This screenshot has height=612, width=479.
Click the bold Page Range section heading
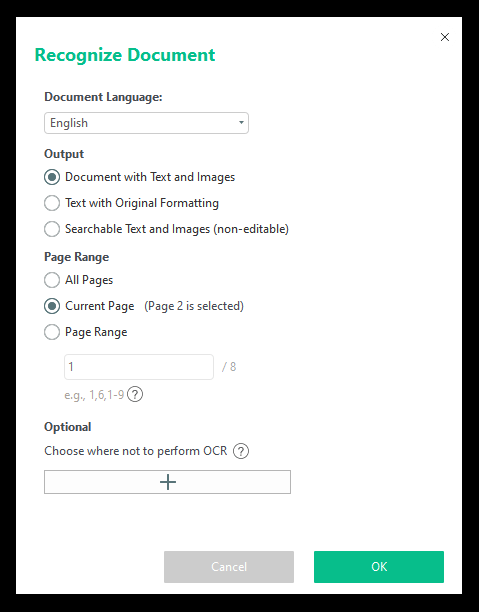77,257
